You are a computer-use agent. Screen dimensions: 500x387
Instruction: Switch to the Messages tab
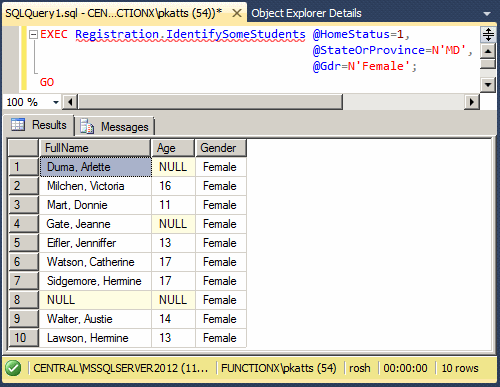point(114,127)
